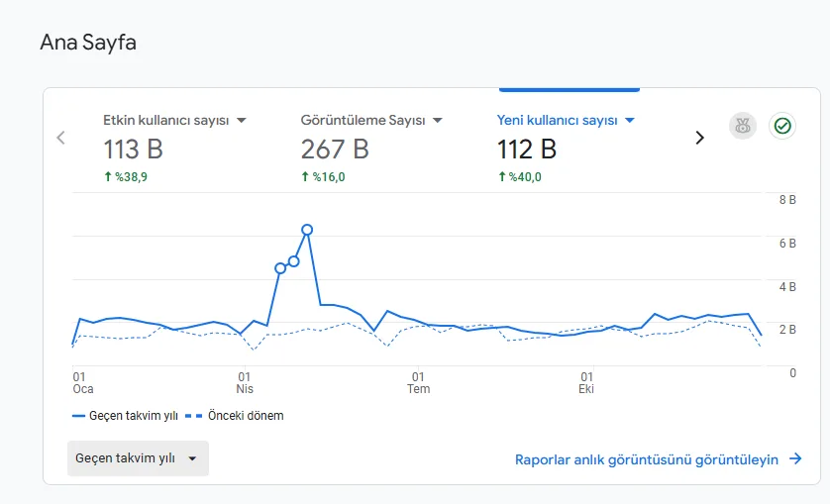
Task: Click the 01 Oca axis label
Action: click(x=82, y=383)
